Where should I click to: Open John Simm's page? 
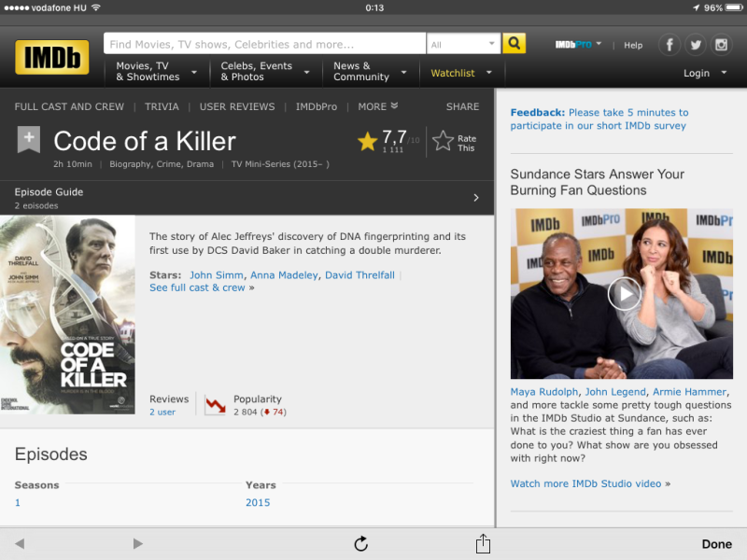217,275
